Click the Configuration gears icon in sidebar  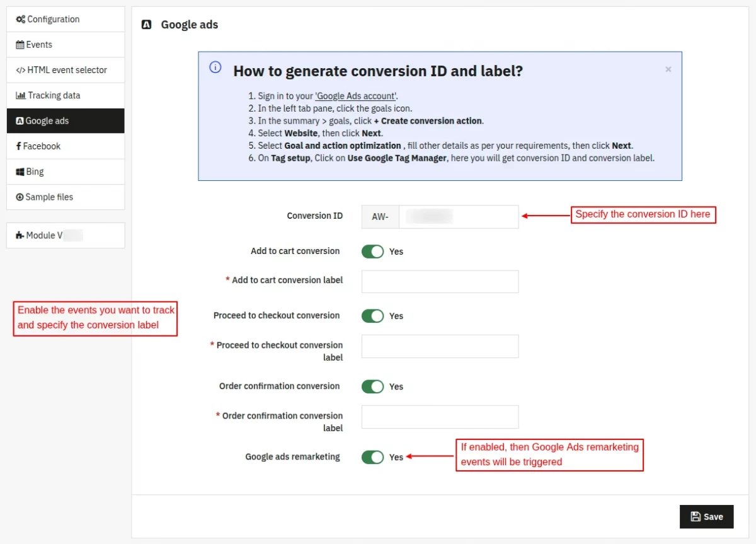click(21, 20)
